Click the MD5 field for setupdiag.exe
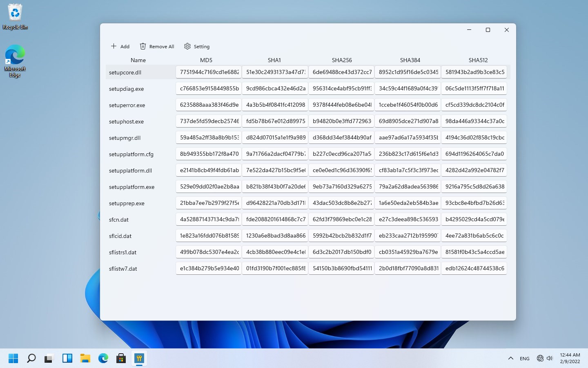This screenshot has height=368, width=588. coord(209,88)
